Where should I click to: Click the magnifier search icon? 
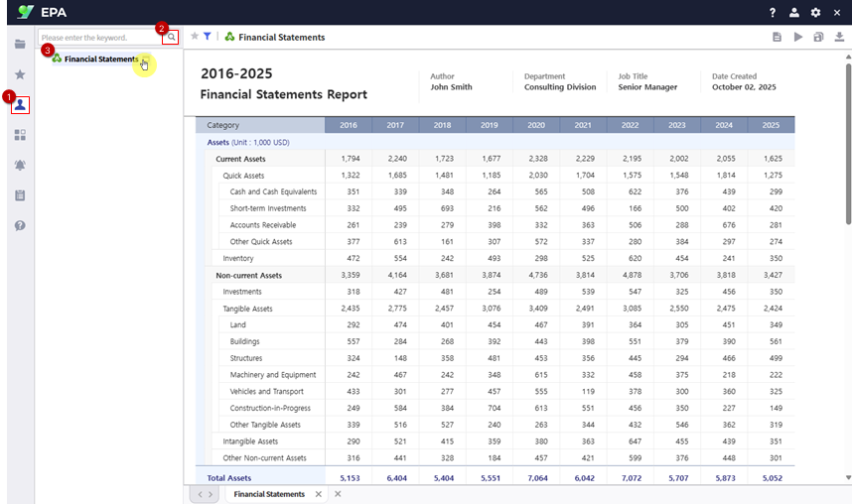tap(171, 37)
